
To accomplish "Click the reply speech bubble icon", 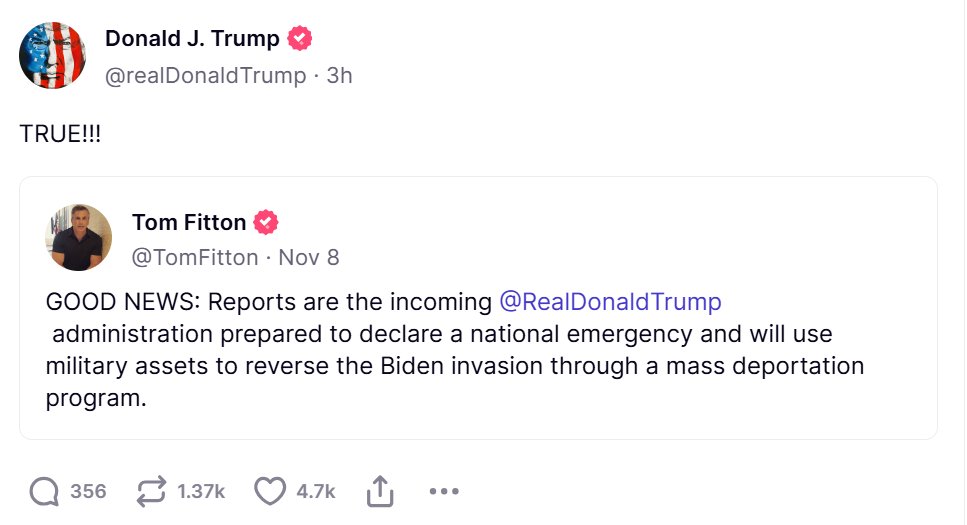I will click(44, 491).
